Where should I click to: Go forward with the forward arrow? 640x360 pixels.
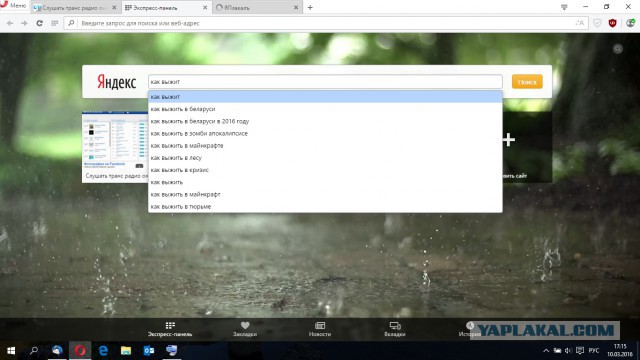24,23
